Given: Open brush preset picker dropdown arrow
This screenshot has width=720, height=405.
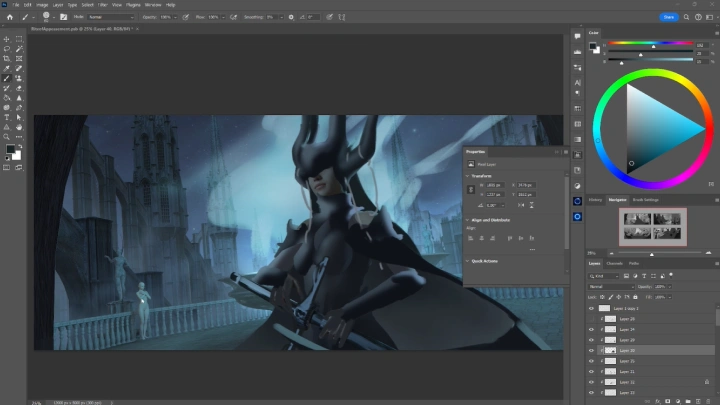Looking at the screenshot, I should tap(54, 17).
